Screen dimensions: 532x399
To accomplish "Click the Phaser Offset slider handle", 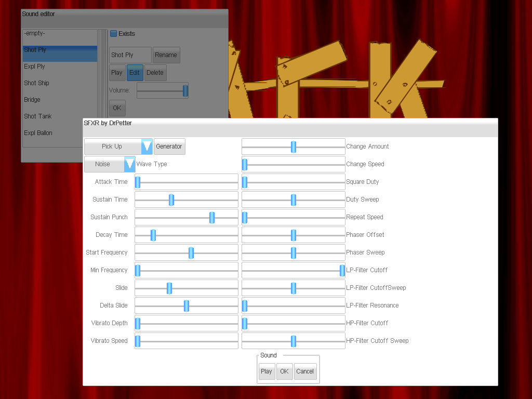I will coord(294,235).
